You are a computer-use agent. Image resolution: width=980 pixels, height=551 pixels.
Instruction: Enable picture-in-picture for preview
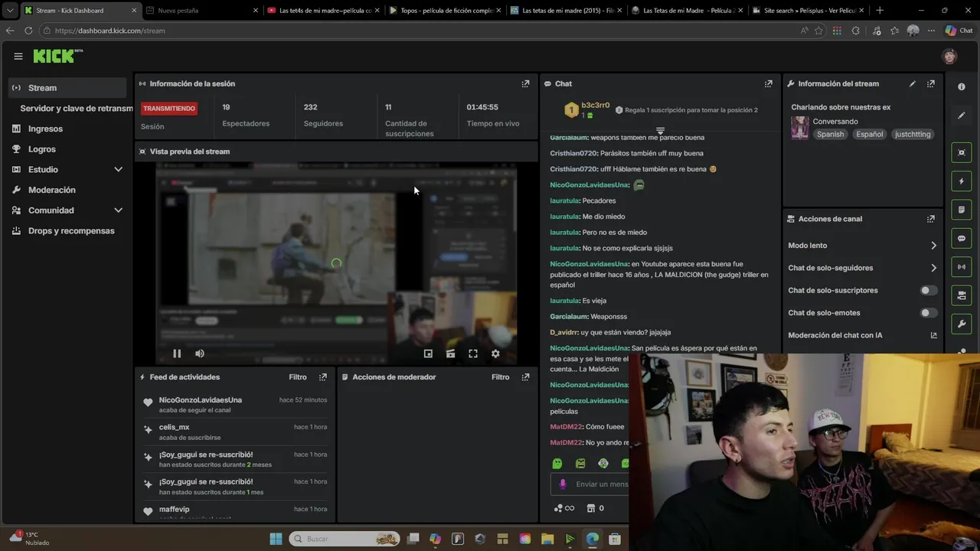[428, 354]
